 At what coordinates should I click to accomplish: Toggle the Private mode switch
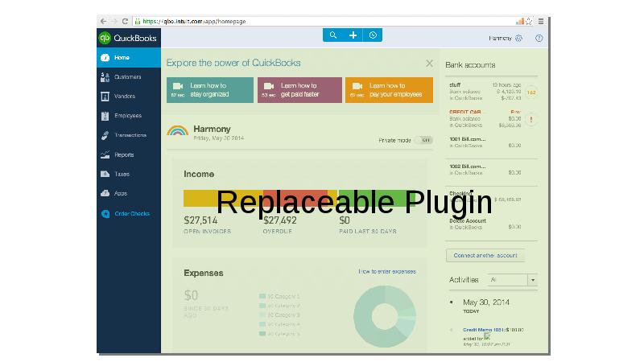(426, 140)
